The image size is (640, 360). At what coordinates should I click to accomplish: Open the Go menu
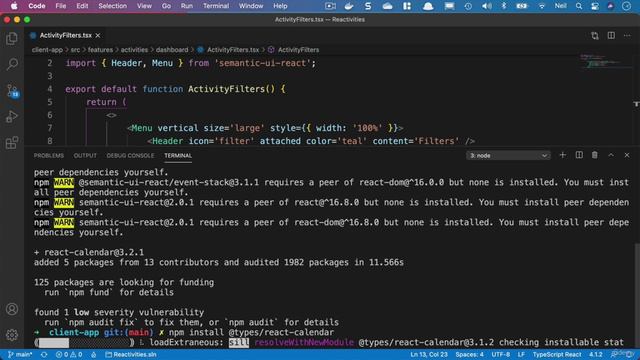tap(166, 6)
